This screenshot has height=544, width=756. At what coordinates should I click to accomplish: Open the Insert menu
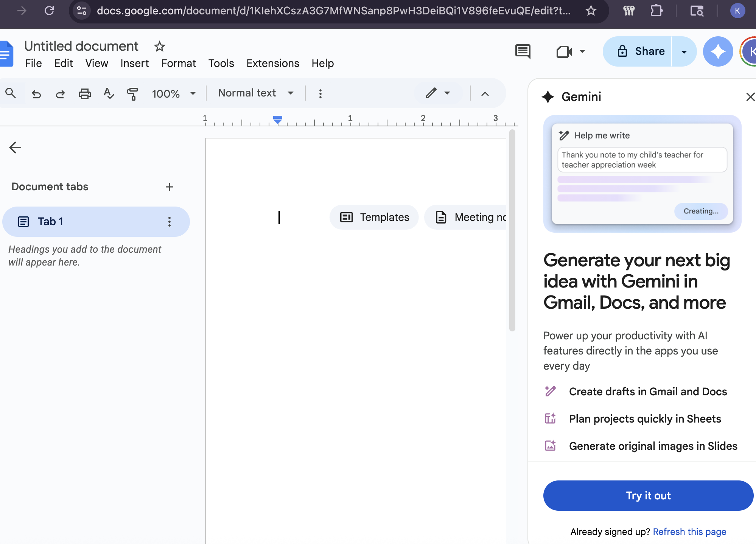[x=134, y=63]
